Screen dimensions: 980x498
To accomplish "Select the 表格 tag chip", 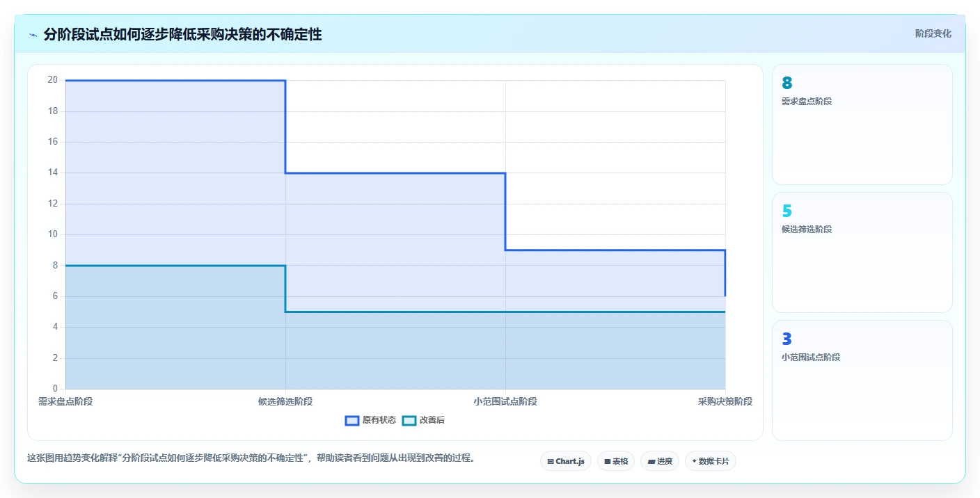I will 616,461.
